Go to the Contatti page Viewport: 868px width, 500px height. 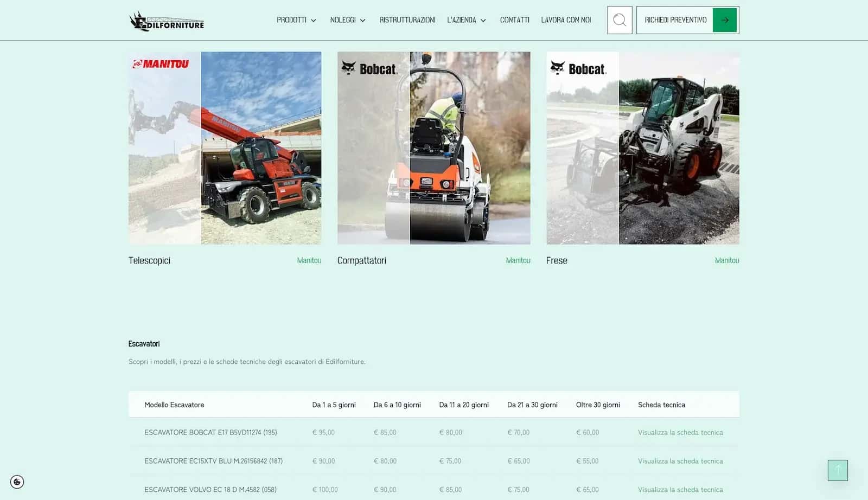click(x=515, y=20)
